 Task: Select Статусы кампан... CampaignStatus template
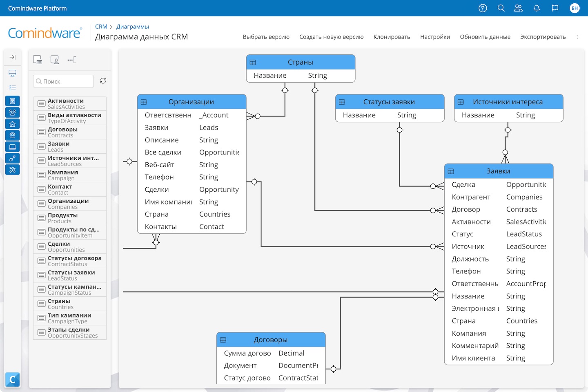click(70, 289)
